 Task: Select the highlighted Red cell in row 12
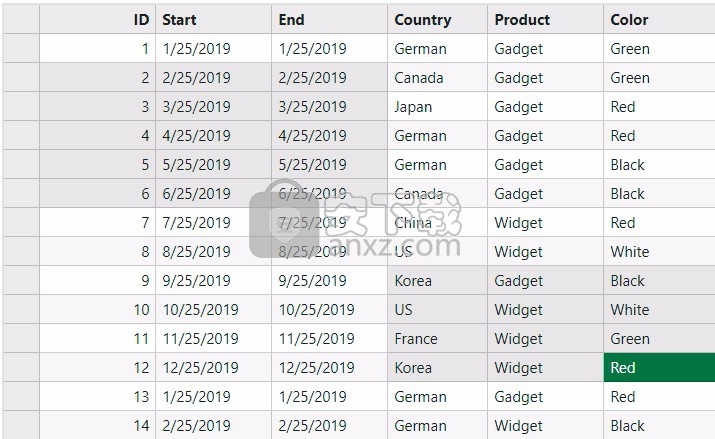coord(659,367)
